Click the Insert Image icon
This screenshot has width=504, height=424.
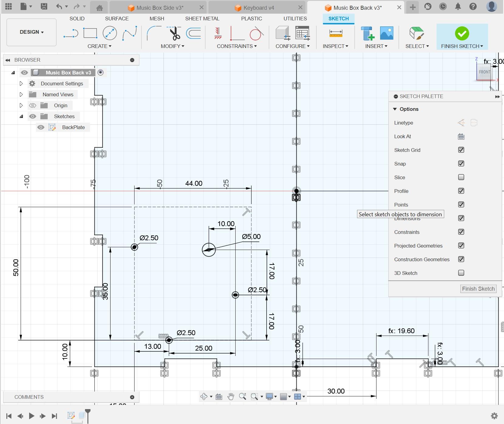tap(387, 33)
